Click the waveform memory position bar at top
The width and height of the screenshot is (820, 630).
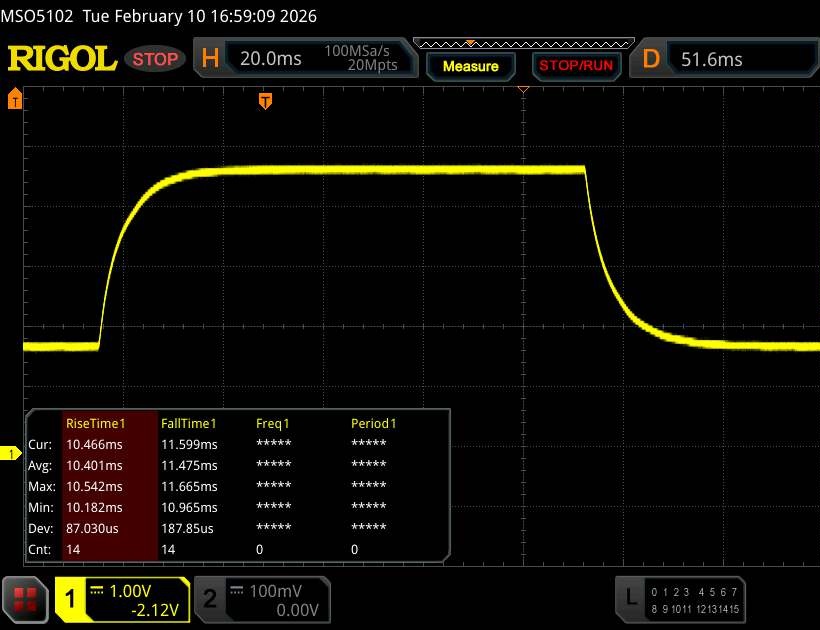point(523,44)
